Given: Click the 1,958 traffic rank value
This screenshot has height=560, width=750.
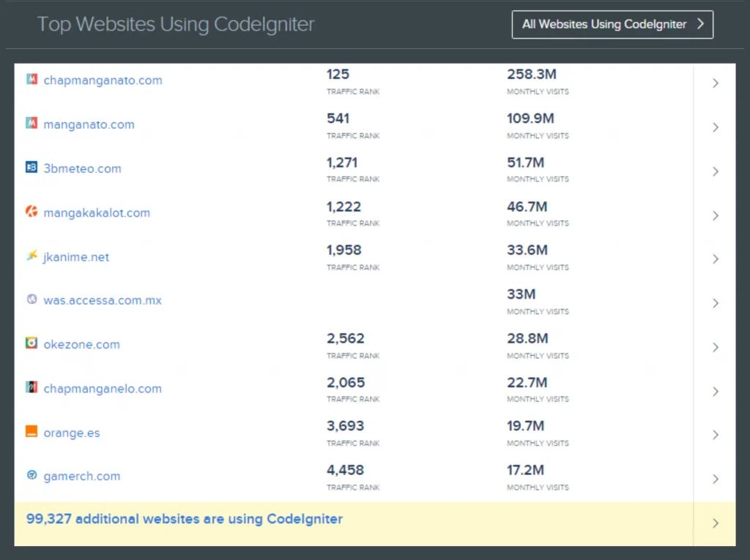Looking at the screenshot, I should point(344,250).
